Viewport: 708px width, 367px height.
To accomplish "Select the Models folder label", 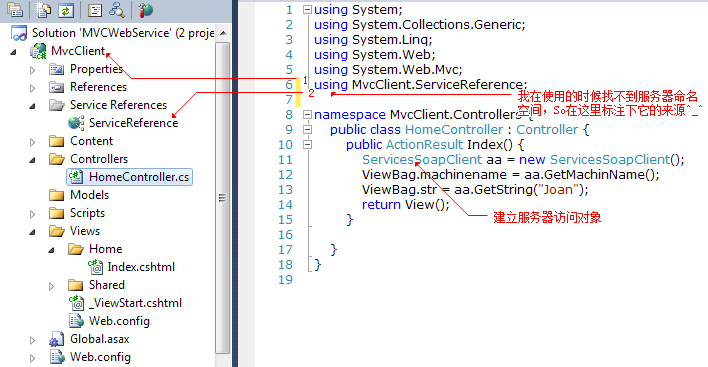I will [x=89, y=195].
